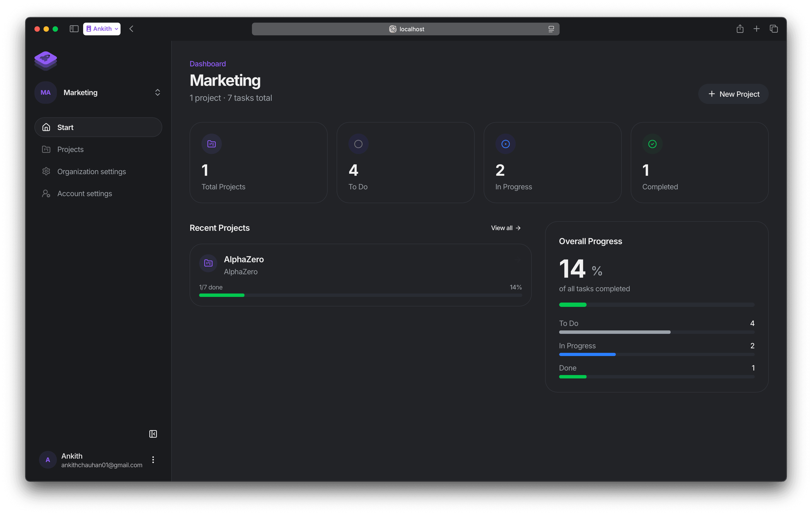Click the reader view icon in address bar
This screenshot has width=812, height=515.
coord(551,29)
